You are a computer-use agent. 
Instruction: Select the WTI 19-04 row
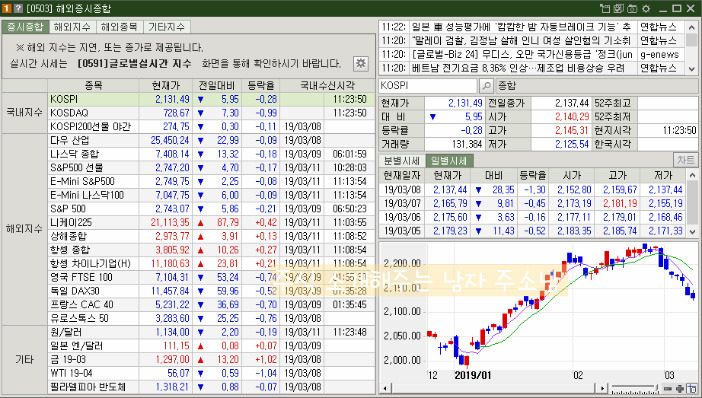[211, 373]
